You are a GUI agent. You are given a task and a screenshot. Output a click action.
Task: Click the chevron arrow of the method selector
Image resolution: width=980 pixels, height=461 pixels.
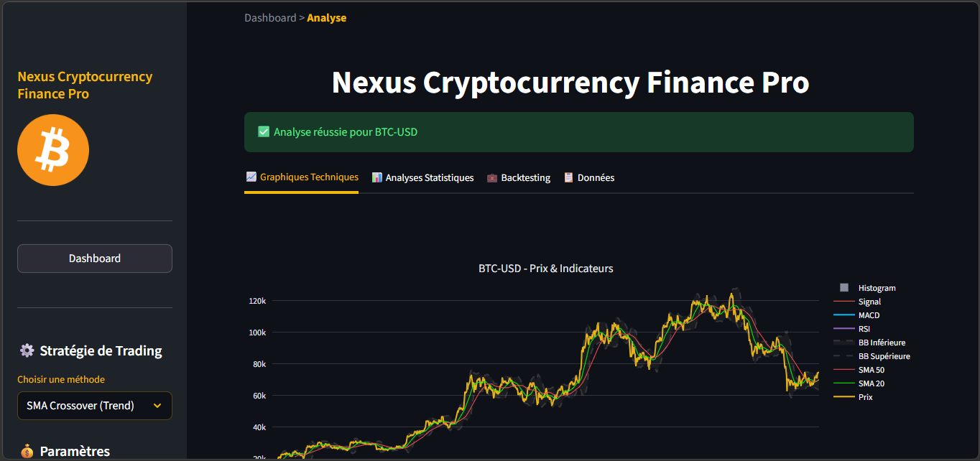coord(157,406)
